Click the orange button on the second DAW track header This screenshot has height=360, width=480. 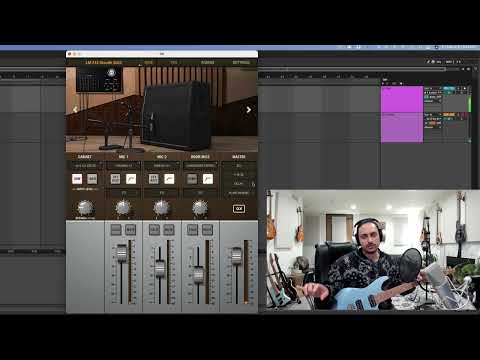(449, 115)
